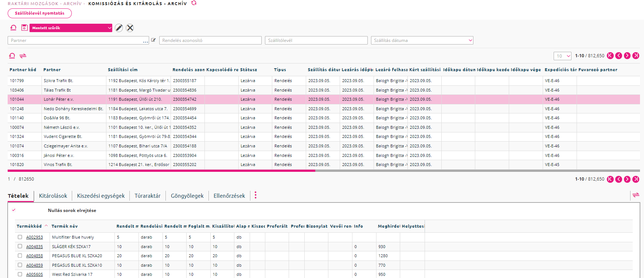Go to the last page using the bottom pager
The width and height of the screenshot is (644, 278).
coord(636,179)
